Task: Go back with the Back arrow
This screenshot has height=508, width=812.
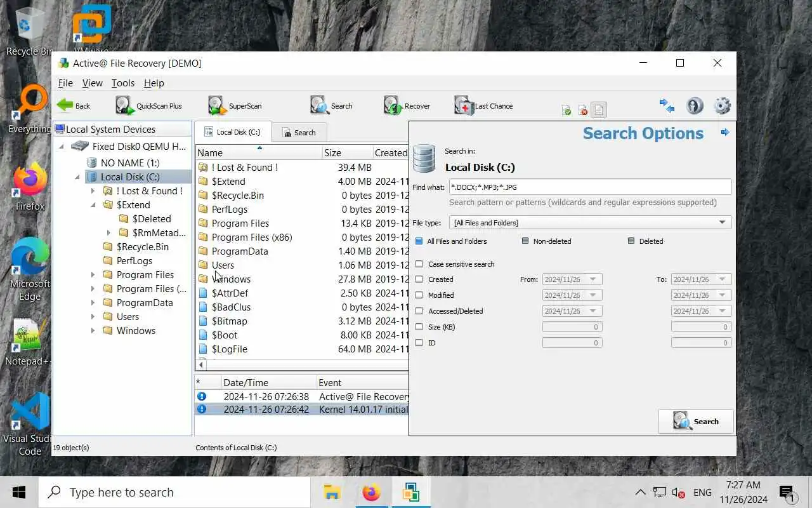Action: pyautogui.click(x=74, y=105)
